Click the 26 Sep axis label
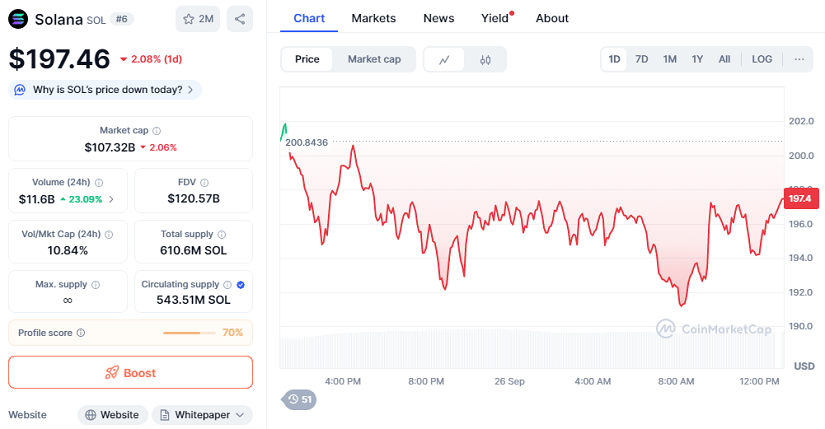The height and width of the screenshot is (429, 825). (x=509, y=381)
